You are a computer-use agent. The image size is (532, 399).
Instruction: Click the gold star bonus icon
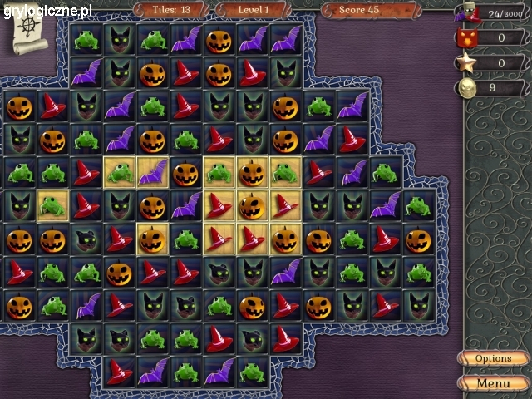pyautogui.click(x=467, y=63)
